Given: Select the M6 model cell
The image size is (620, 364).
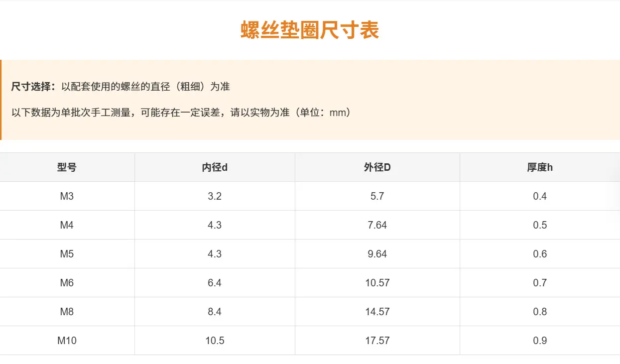Looking at the screenshot, I should (67, 283).
